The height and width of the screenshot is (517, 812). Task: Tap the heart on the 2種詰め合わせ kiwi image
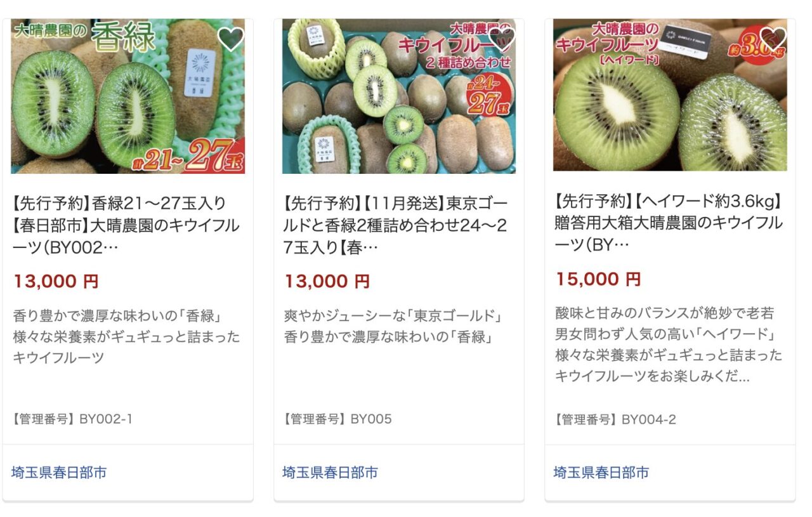(x=501, y=39)
